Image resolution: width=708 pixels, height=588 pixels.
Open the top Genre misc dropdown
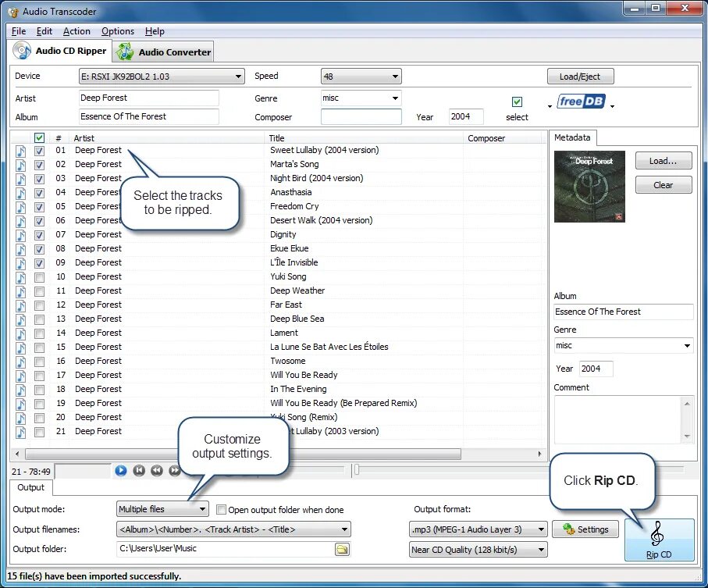pos(361,98)
